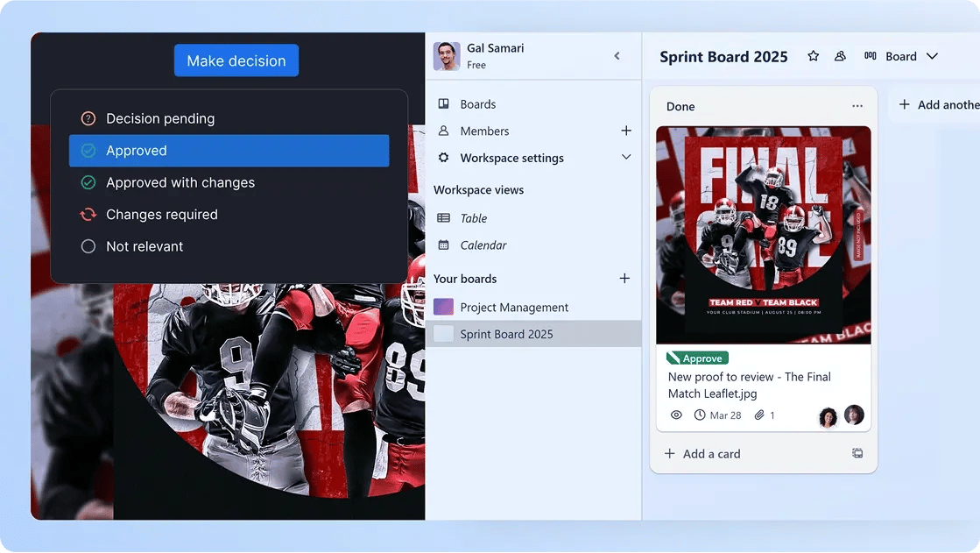Toggle the watch eye icon on card
This screenshot has width=980, height=553.
676,415
